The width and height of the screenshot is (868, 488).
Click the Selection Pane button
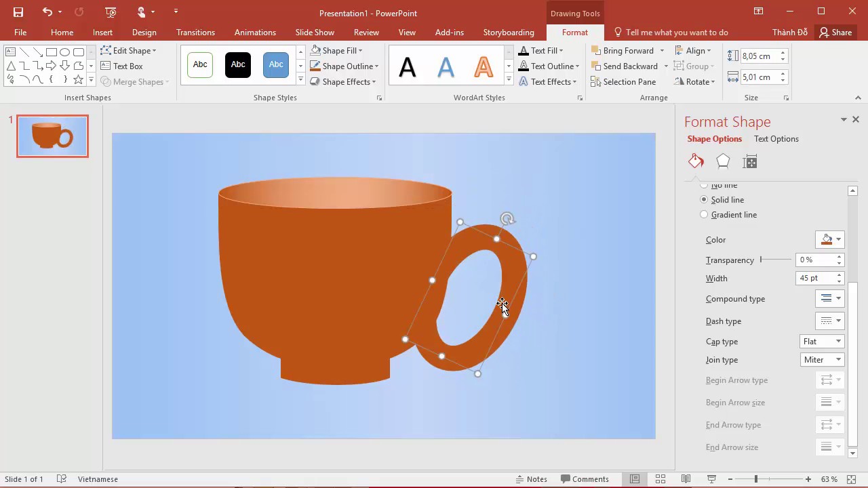tap(623, 82)
